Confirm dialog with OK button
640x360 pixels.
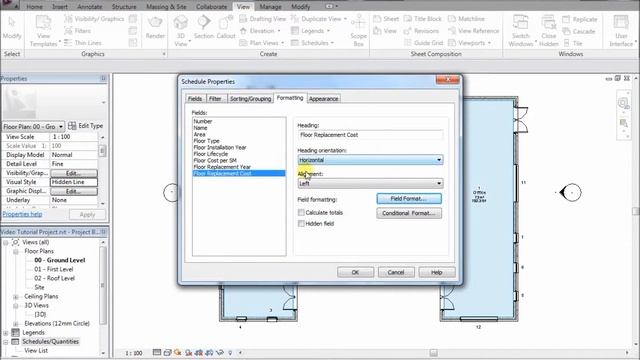coord(356,272)
